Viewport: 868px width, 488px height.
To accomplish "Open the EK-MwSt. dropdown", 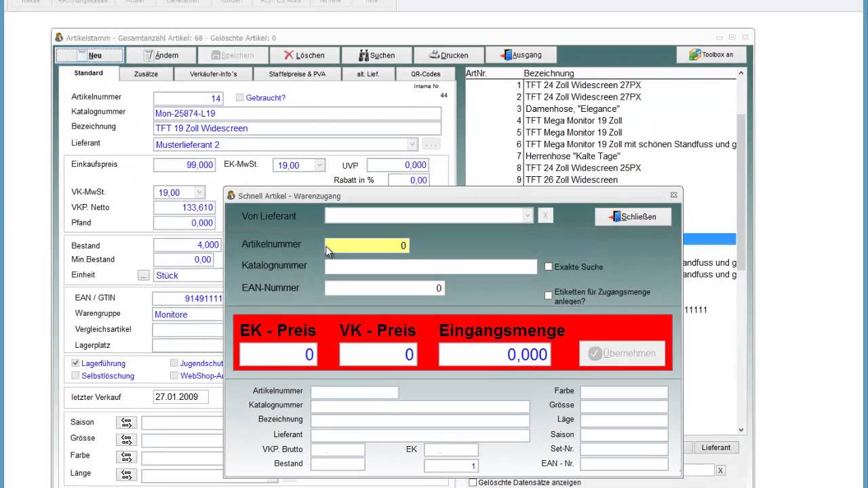I will tap(319, 165).
